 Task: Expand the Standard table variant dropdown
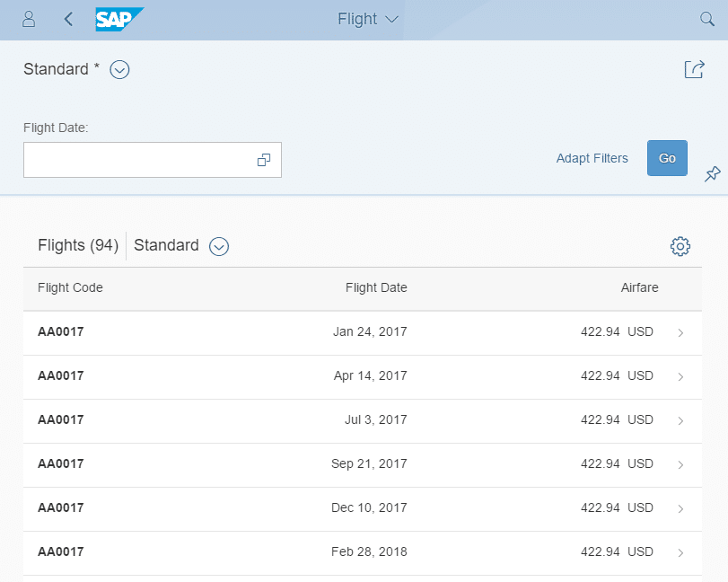coord(219,246)
